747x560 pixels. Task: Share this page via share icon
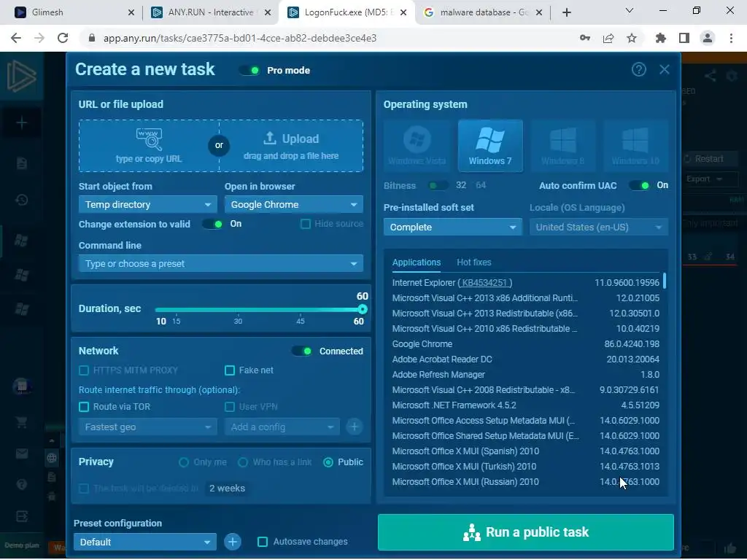coord(608,38)
